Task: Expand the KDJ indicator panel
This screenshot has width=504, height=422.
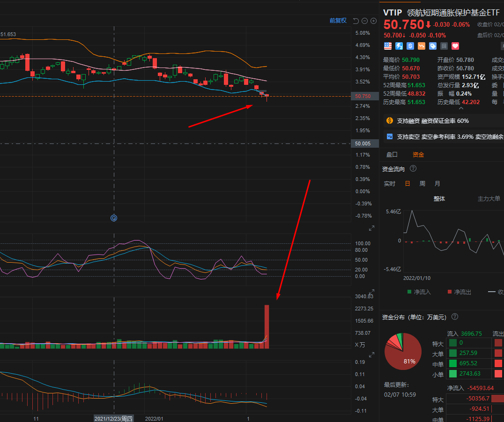Action: click(371, 228)
